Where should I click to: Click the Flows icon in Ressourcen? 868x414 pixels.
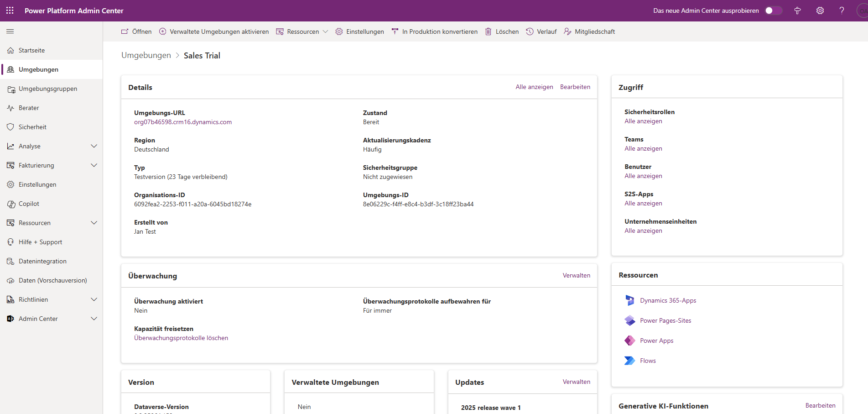tap(630, 361)
